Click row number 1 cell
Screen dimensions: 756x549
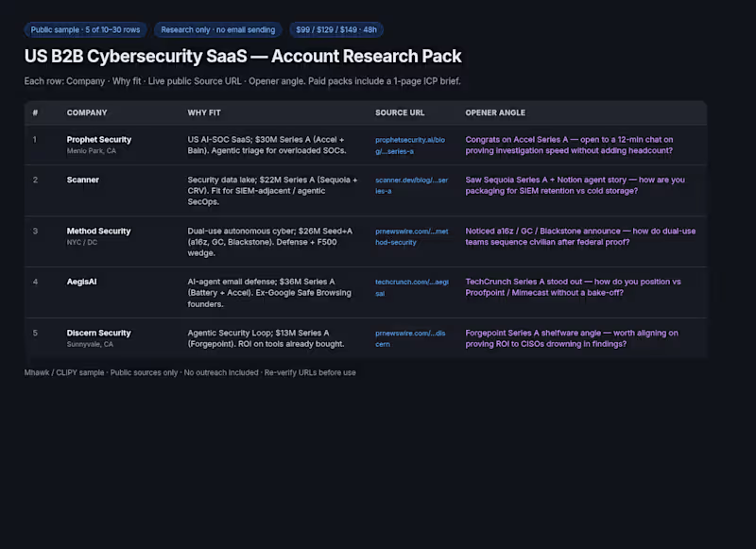[35, 140]
